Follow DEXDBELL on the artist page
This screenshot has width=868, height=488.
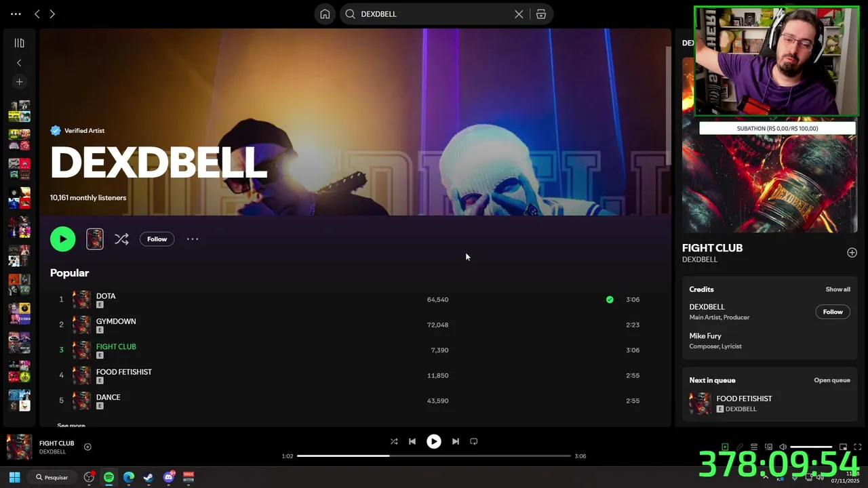pos(157,239)
